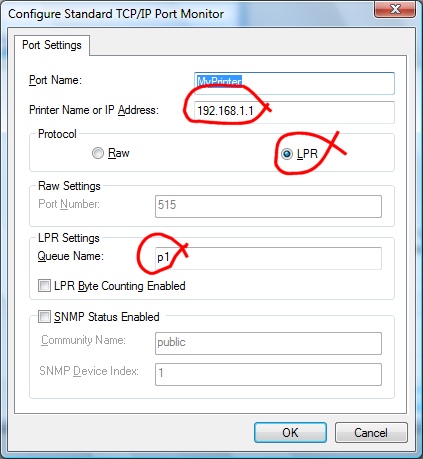
Task: Close the Configure Standard TCP/IP Port Monitor window
Action: pos(395,9)
